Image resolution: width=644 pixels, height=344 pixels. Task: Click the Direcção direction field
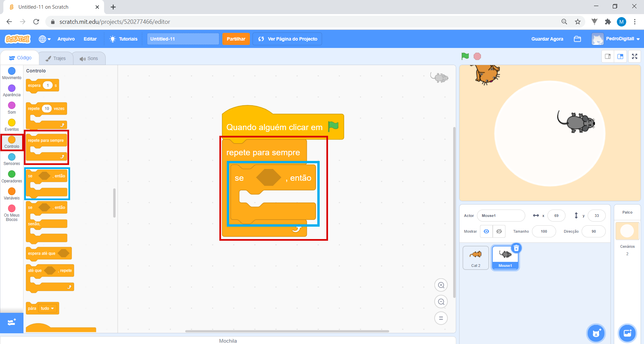[x=594, y=231]
